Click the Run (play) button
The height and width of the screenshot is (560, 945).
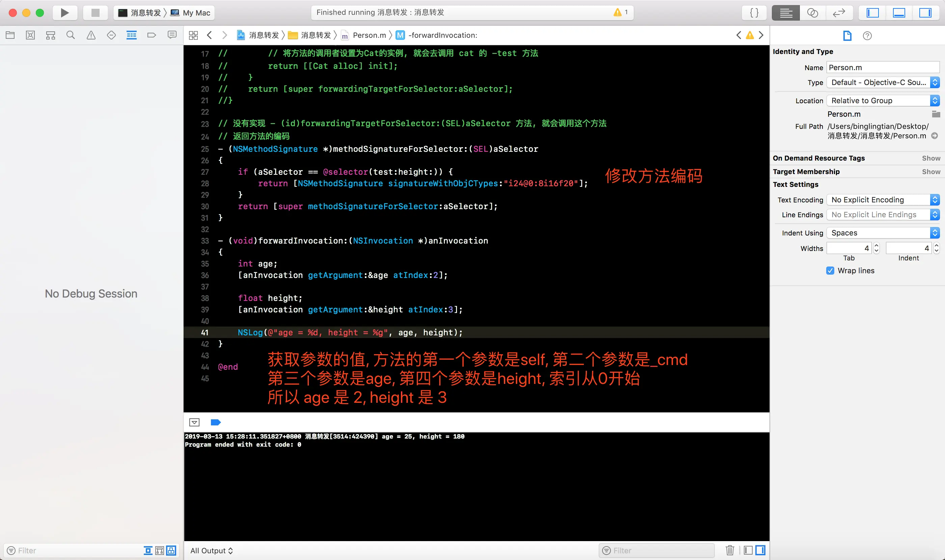point(64,13)
